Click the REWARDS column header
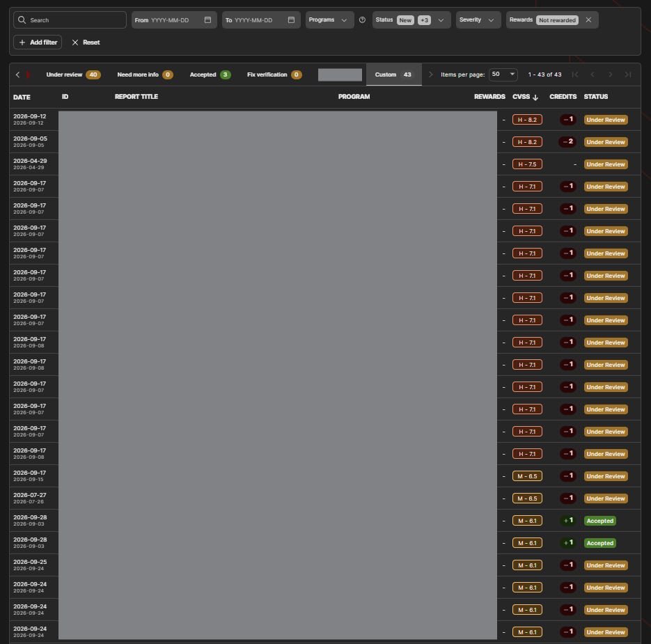The width and height of the screenshot is (651, 644). pyautogui.click(x=489, y=97)
